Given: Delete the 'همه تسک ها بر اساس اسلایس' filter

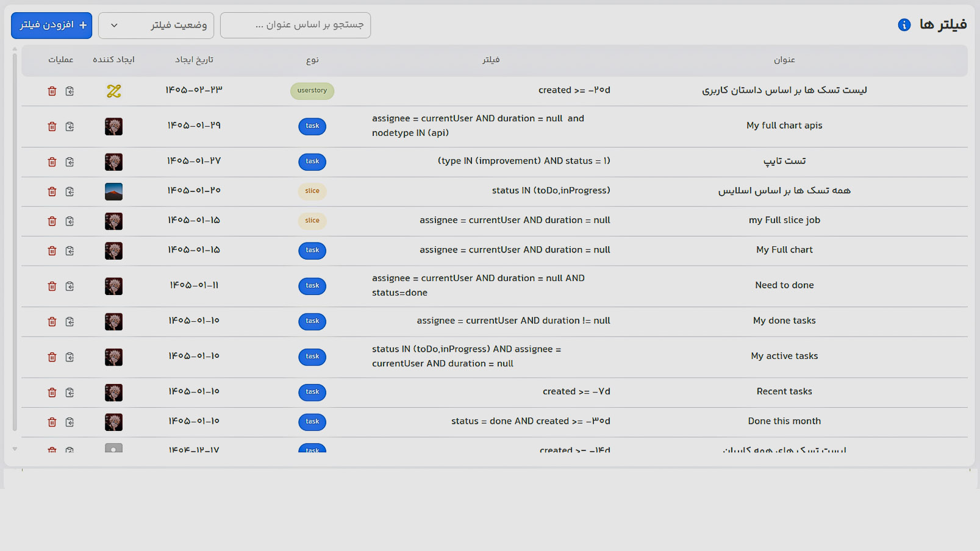Looking at the screenshot, I should pos(52,192).
